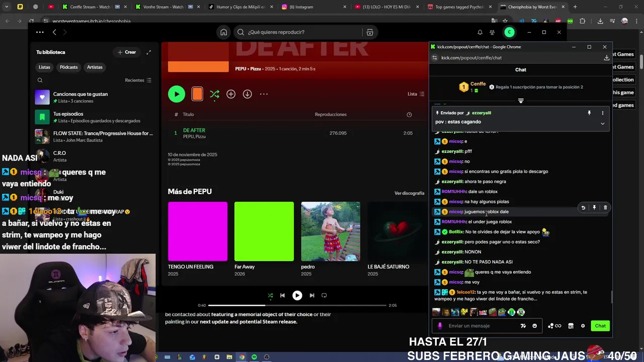Expand Tu biblioteca to full screen
Image resolution: width=644 pixels, height=362 pixels.
pyautogui.click(x=148, y=52)
